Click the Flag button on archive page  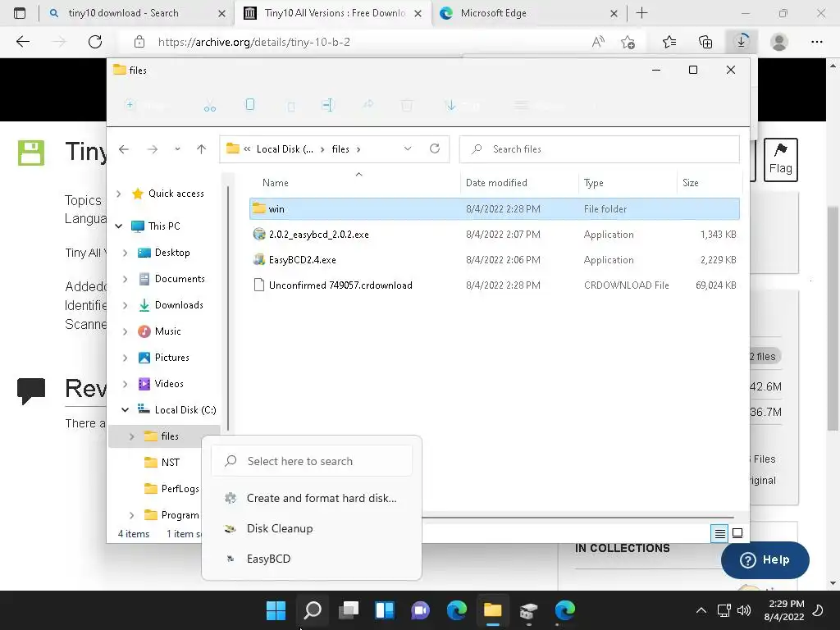(x=781, y=160)
